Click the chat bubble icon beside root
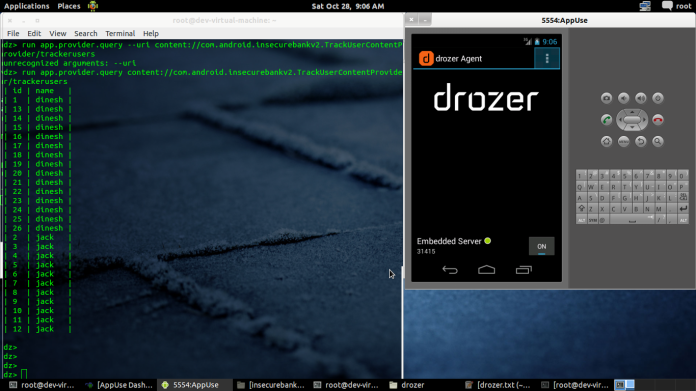The image size is (696, 391). click(x=667, y=6)
